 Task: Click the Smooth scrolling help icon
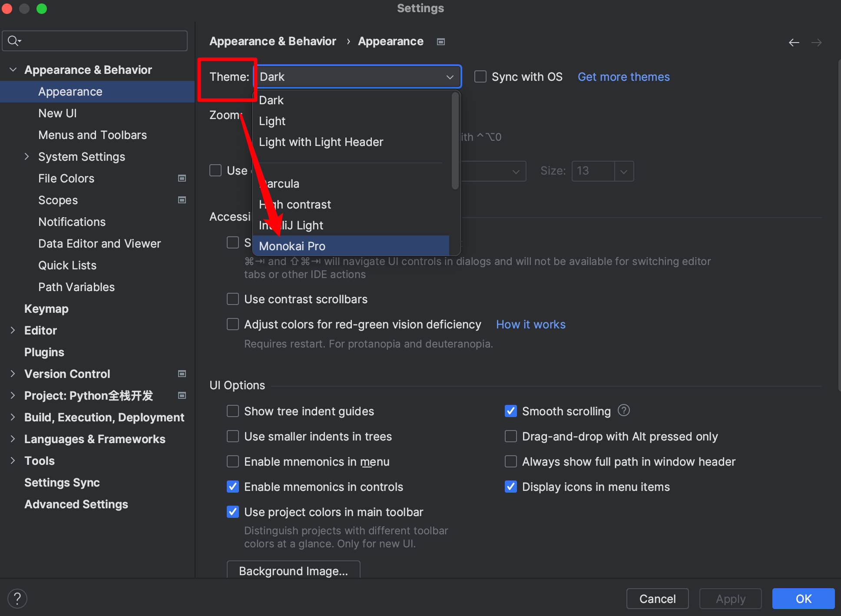coord(623,411)
